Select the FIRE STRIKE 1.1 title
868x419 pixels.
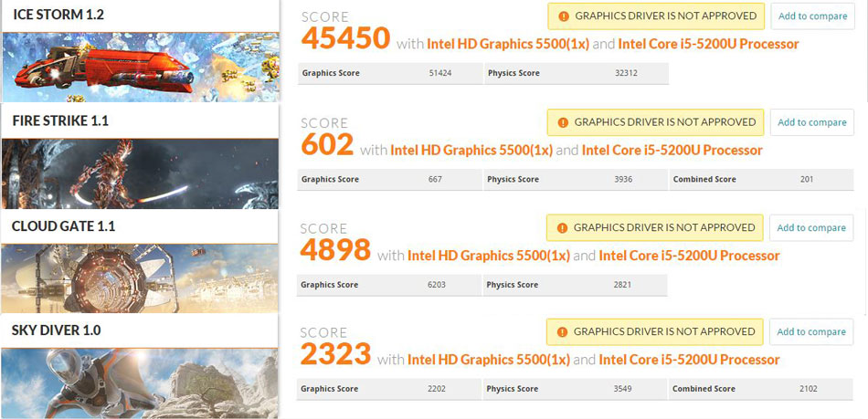click(x=60, y=120)
